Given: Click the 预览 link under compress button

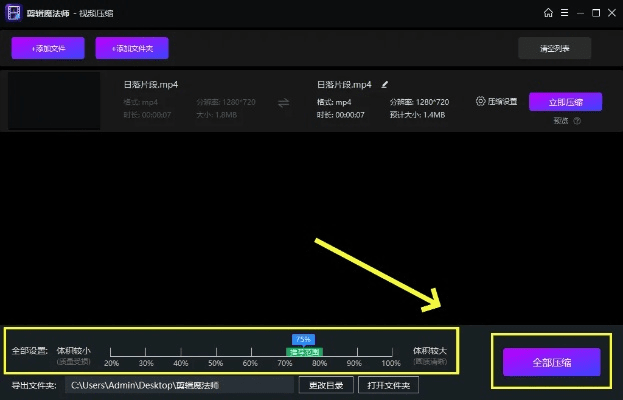Looking at the screenshot, I should coord(560,121).
